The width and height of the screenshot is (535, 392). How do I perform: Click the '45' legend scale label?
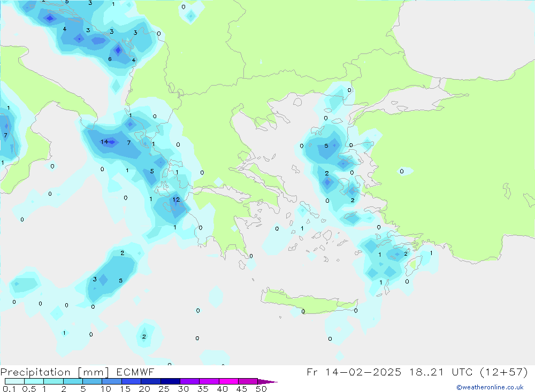pos(242,389)
